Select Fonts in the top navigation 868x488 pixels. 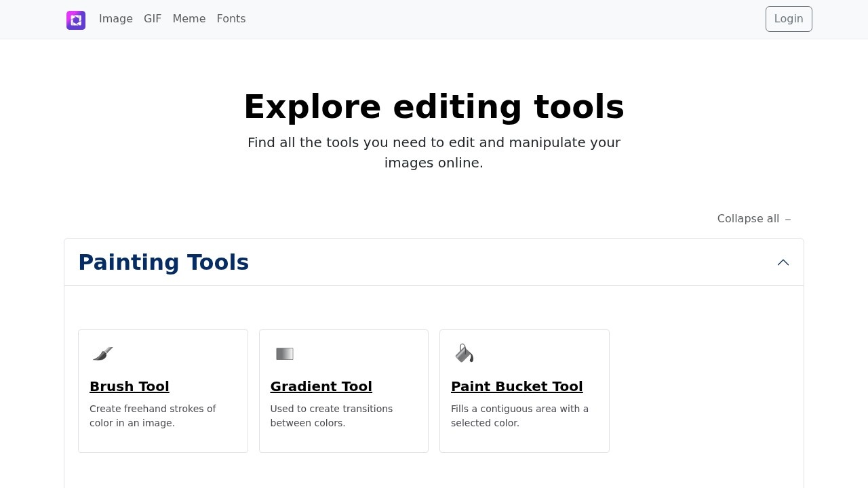tap(231, 19)
